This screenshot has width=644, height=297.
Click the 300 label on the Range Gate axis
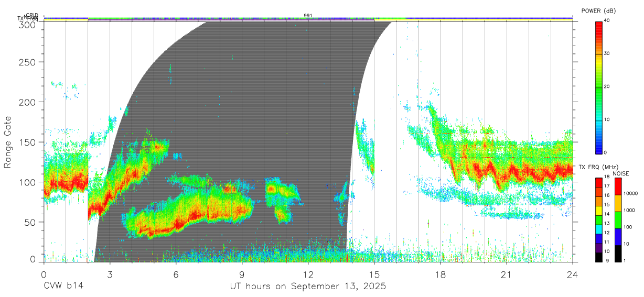pyautogui.click(x=27, y=25)
